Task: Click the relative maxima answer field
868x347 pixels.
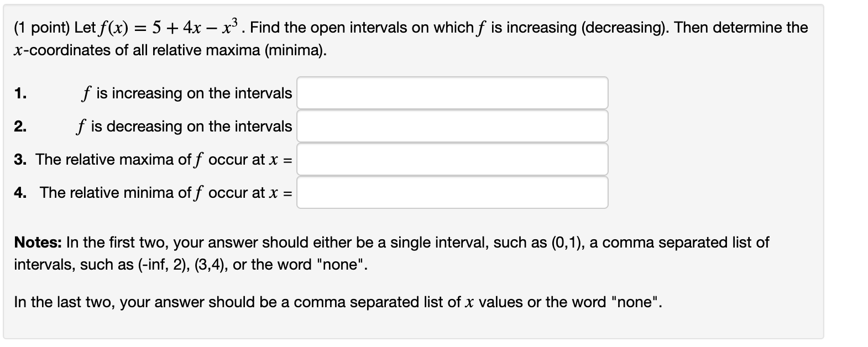Action: 452,159
